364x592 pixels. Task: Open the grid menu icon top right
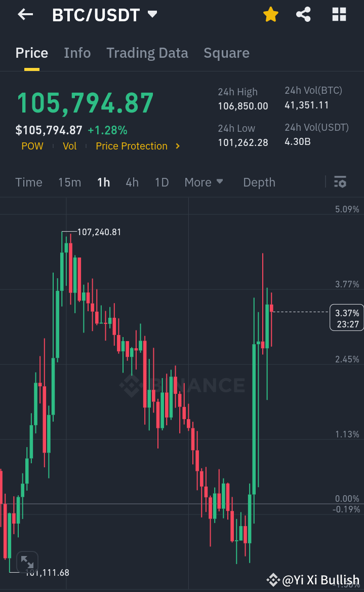338,14
